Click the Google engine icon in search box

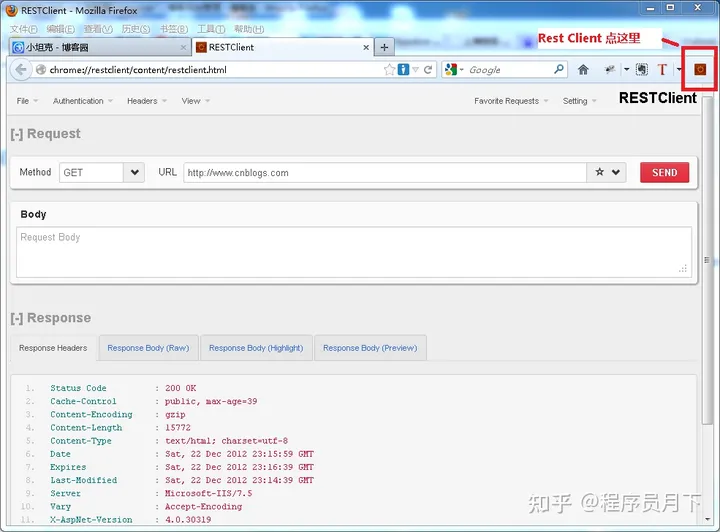coord(451,70)
